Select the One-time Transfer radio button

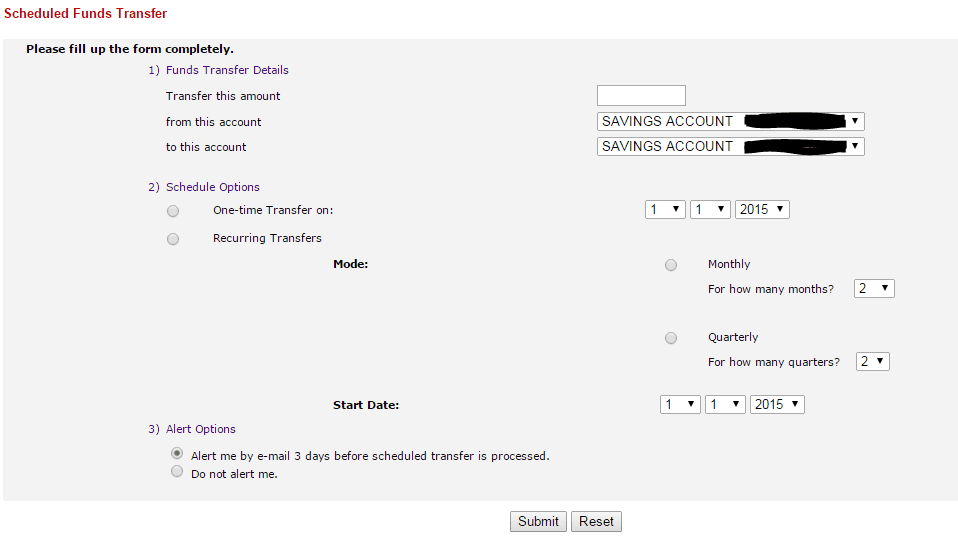[x=173, y=211]
